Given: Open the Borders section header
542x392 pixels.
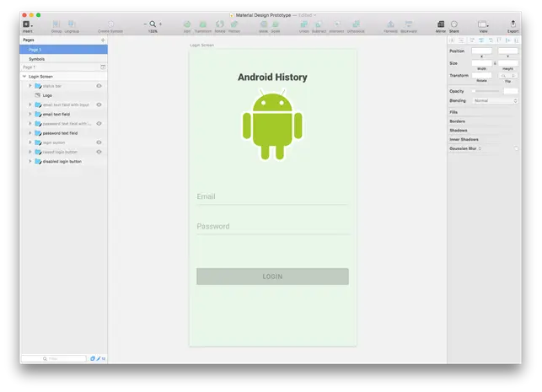Looking at the screenshot, I should coord(458,121).
